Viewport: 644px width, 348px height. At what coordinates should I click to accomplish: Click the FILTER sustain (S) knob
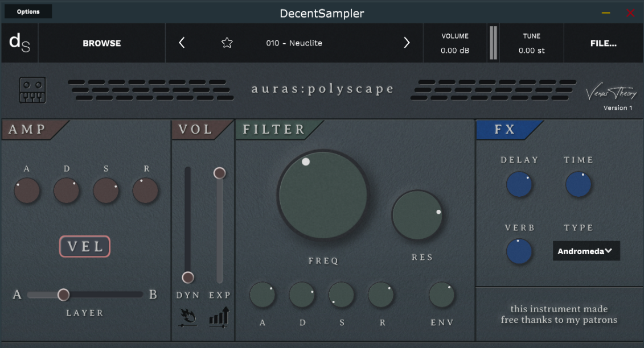point(341,295)
